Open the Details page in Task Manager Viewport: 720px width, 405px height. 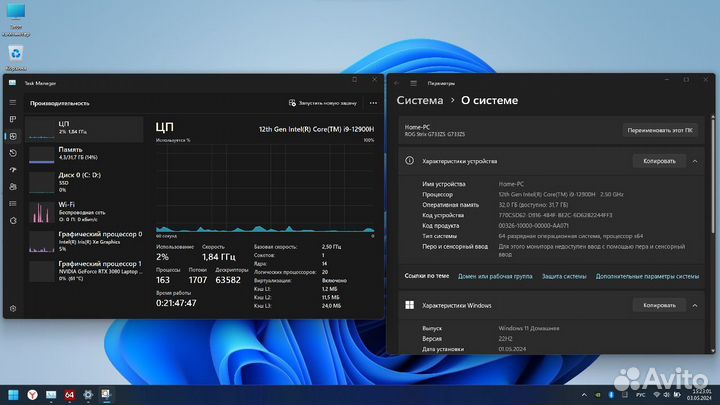13,204
